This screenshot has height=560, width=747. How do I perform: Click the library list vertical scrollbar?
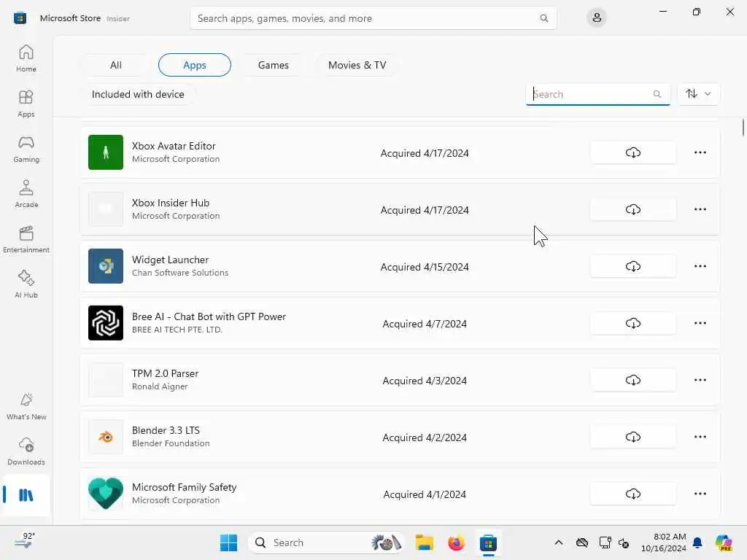(743, 128)
